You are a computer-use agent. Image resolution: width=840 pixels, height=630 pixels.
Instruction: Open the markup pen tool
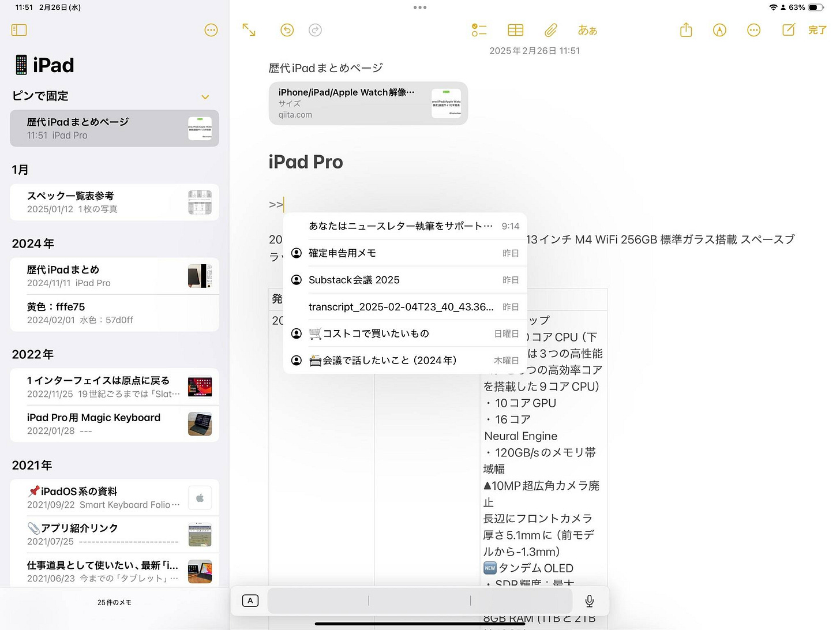click(719, 30)
